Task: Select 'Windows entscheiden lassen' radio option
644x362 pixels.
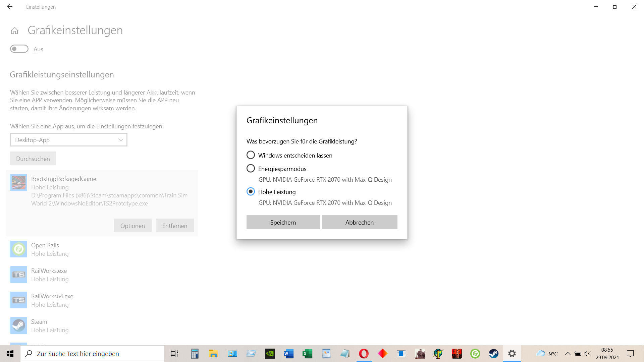Action: 251,155
